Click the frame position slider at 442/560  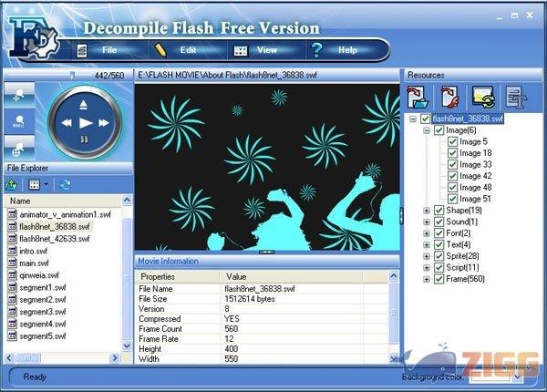tap(73, 75)
